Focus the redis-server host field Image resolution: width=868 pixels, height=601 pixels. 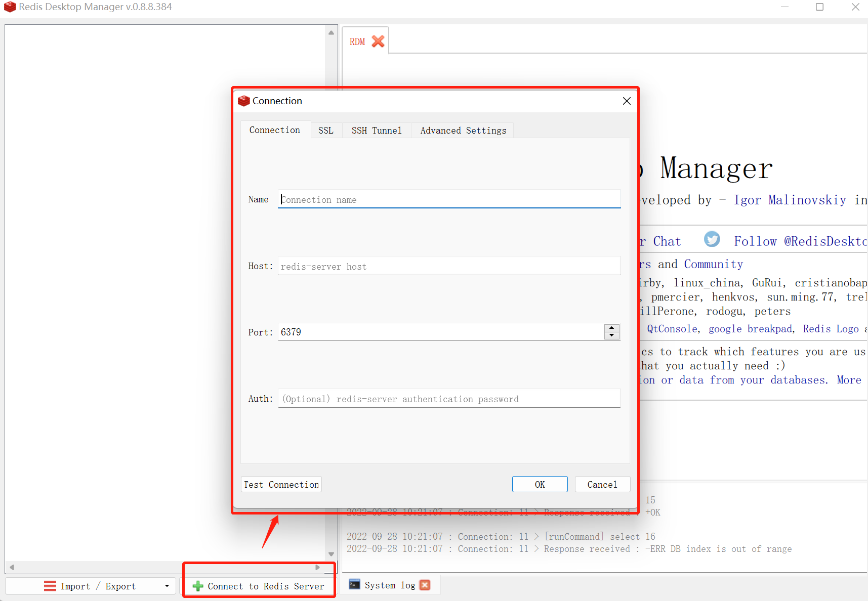coord(449,266)
